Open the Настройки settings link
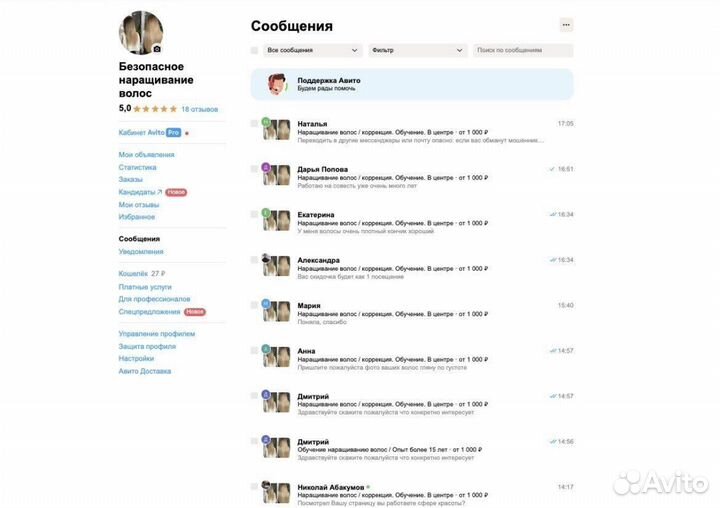 (136, 359)
